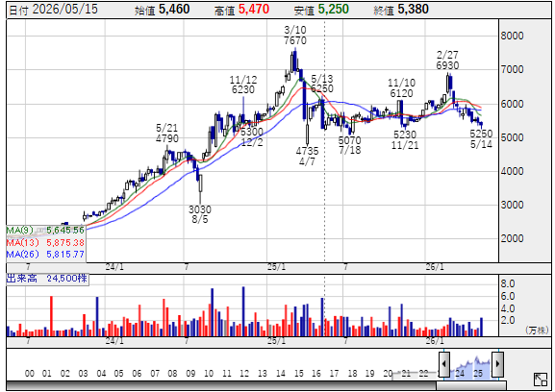Click the 4735 4/7 low label
Viewport: 555px width, 392px height.
(307, 156)
